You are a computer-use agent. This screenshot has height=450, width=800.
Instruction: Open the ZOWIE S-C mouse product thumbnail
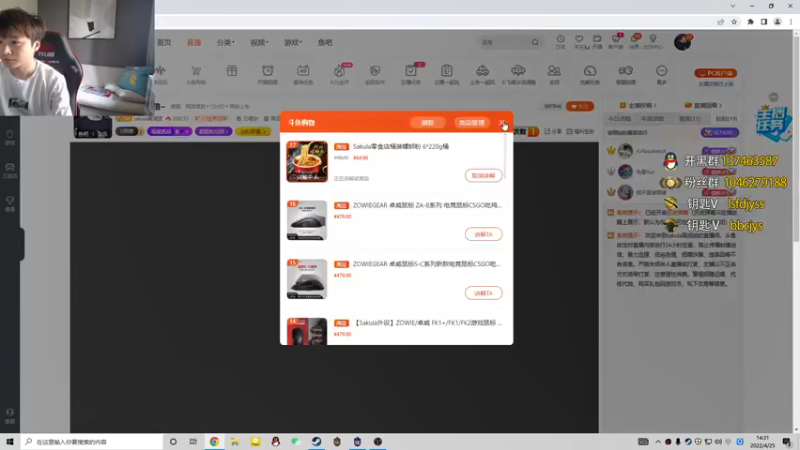pyautogui.click(x=307, y=279)
